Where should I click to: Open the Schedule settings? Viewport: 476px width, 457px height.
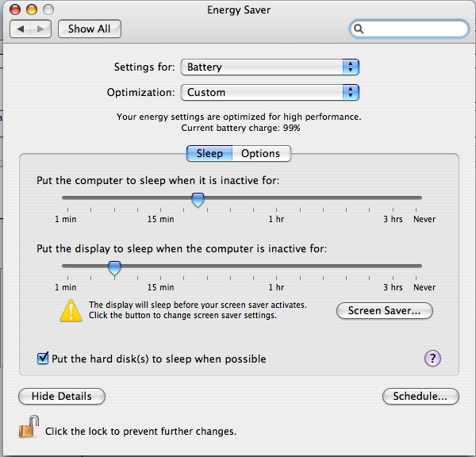(x=420, y=396)
